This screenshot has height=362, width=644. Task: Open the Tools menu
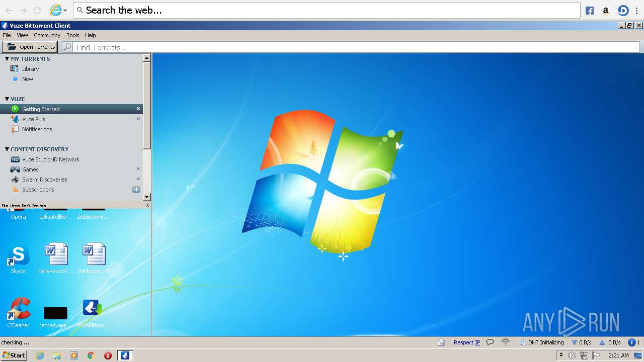(x=73, y=35)
